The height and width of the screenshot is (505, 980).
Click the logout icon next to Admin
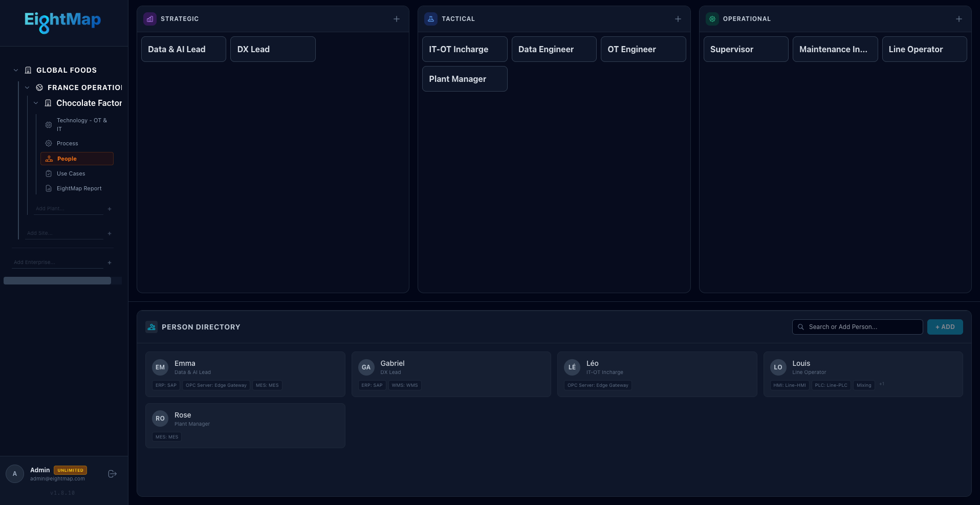(x=112, y=474)
